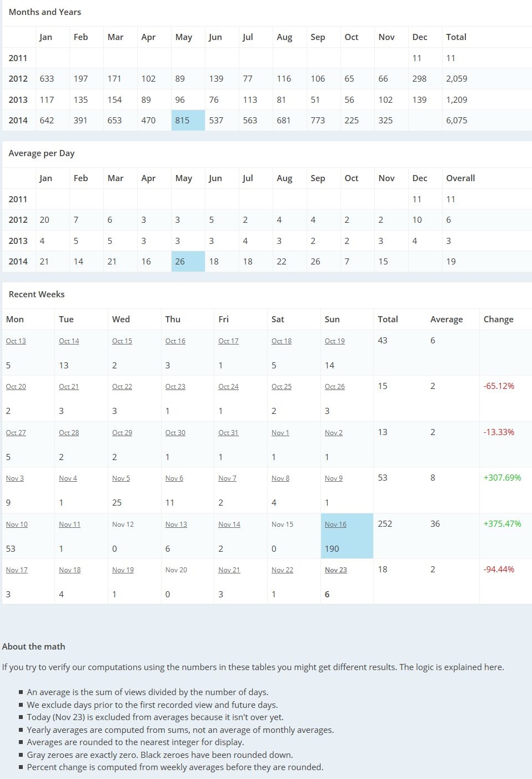The width and height of the screenshot is (532, 779).
Task: Click the -94.44% weekly change value
Action: (499, 570)
